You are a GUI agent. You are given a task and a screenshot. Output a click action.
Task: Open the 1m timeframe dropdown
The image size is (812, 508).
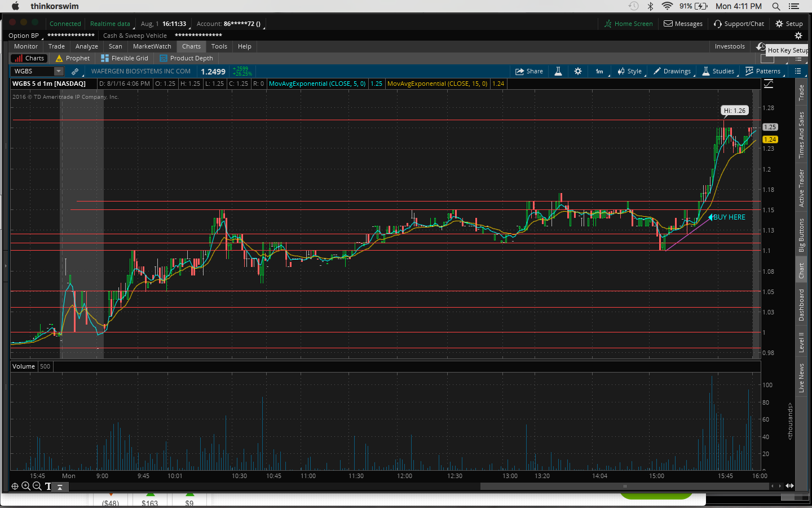click(599, 71)
